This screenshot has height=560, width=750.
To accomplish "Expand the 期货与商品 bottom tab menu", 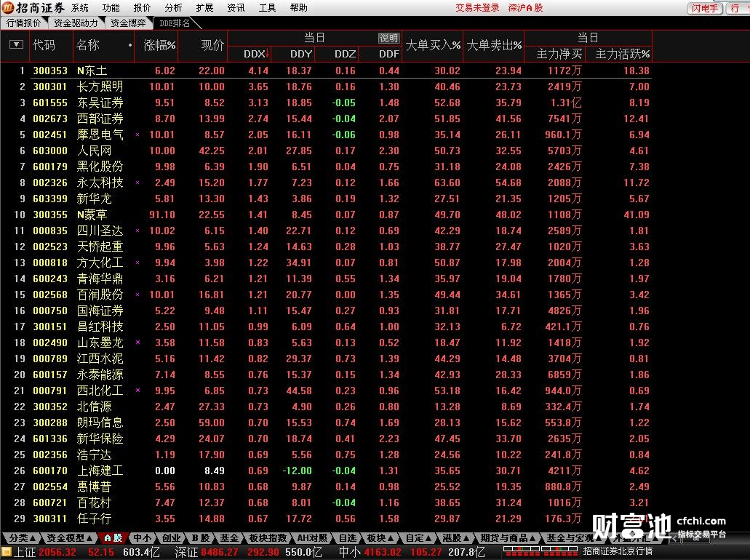I will [507, 538].
